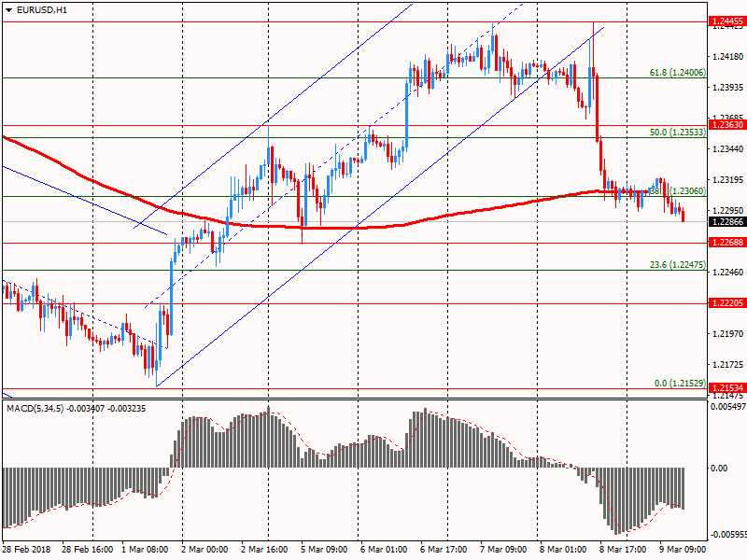Click the 1.22460 price scale value
The image size is (747, 560).
(x=727, y=273)
